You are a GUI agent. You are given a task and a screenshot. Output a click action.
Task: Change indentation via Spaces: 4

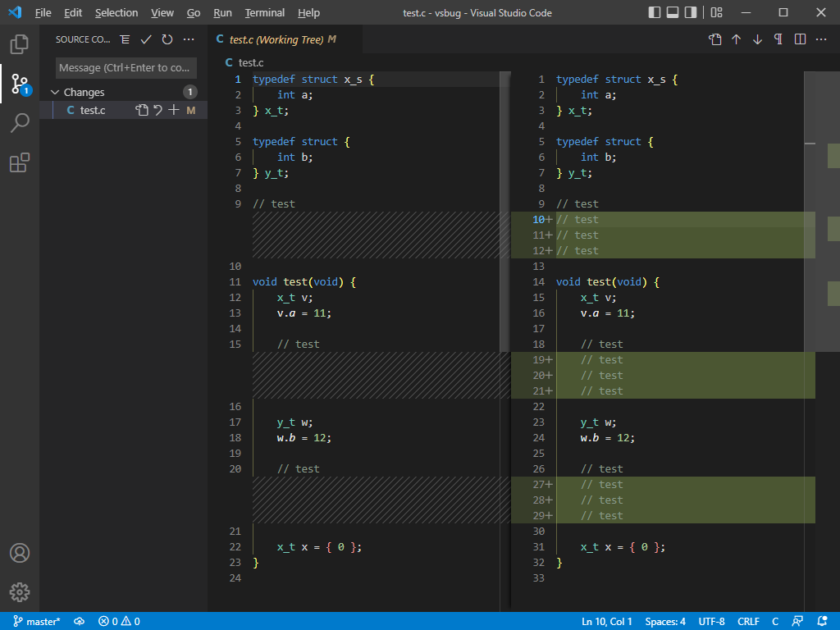coord(664,622)
